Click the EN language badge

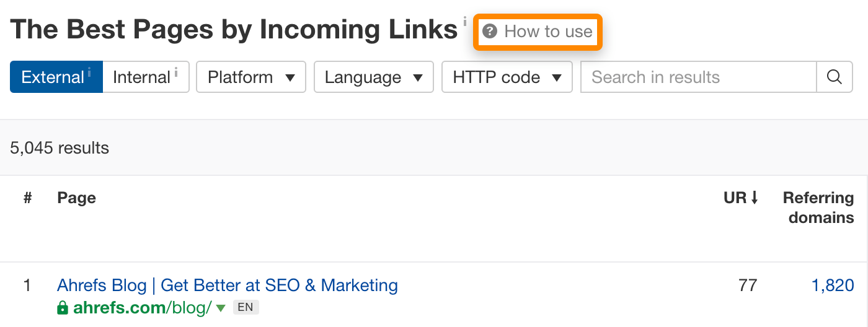(246, 307)
